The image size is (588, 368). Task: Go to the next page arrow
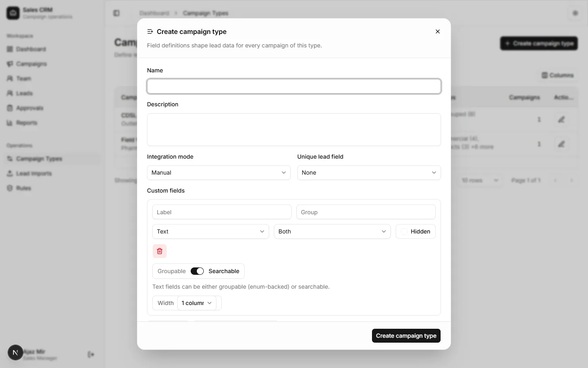572,180
